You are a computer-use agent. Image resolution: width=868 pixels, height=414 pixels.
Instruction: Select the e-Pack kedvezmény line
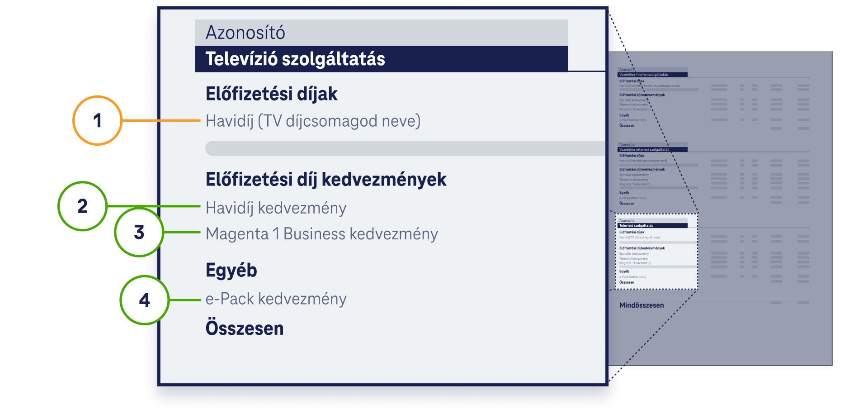point(276,299)
